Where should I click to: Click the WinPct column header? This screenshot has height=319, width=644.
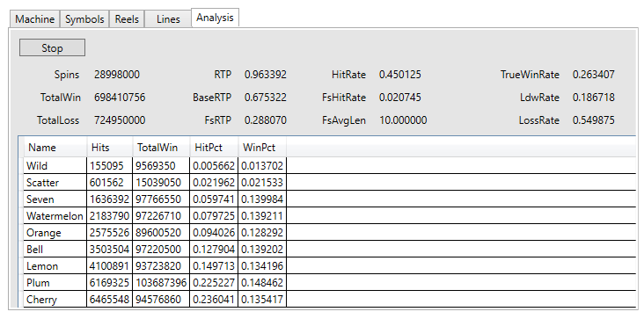[262, 148]
